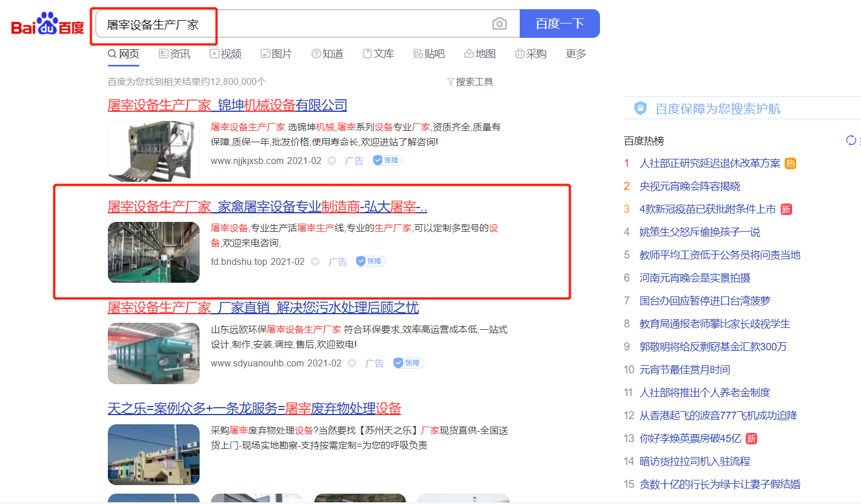Click the 百度热榜 heading
Image resolution: width=861 pixels, height=504 pixels.
644,141
